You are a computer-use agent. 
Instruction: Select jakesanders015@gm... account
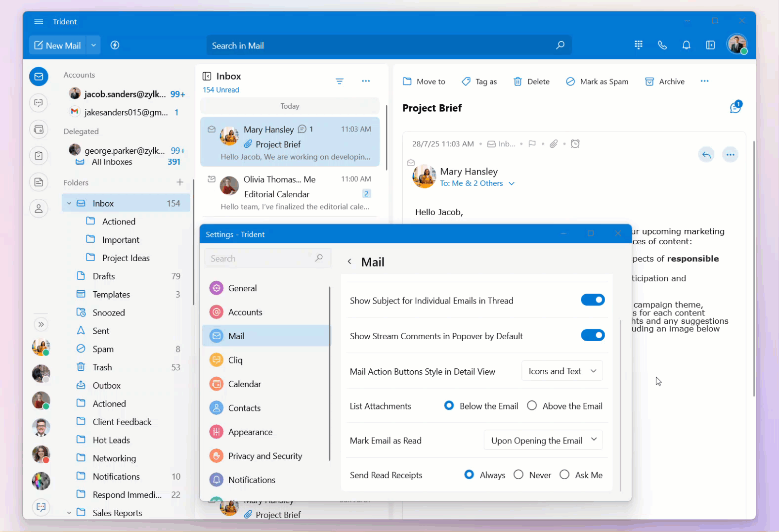tap(125, 112)
